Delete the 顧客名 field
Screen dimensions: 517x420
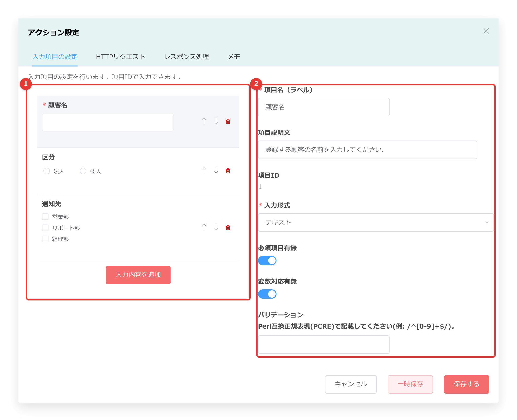pyautogui.click(x=228, y=121)
